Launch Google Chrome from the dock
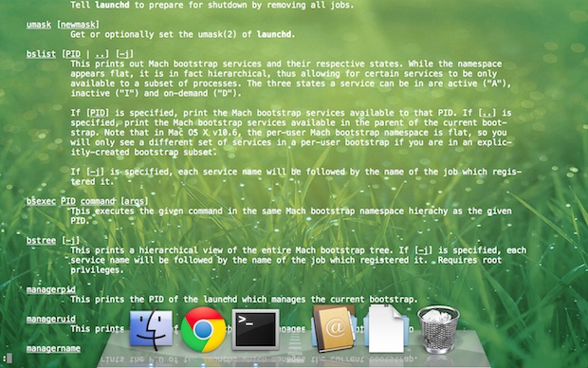 [203, 330]
